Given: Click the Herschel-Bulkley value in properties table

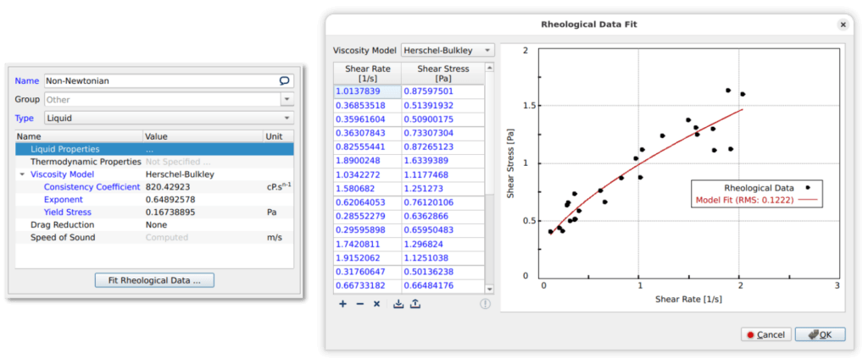Looking at the screenshot, I should coord(180,174).
